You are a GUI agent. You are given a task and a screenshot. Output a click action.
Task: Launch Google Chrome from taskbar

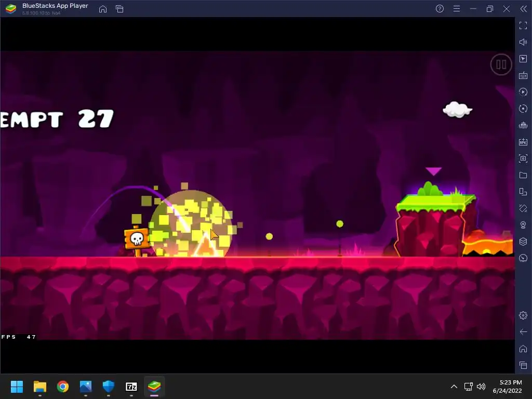click(63, 387)
